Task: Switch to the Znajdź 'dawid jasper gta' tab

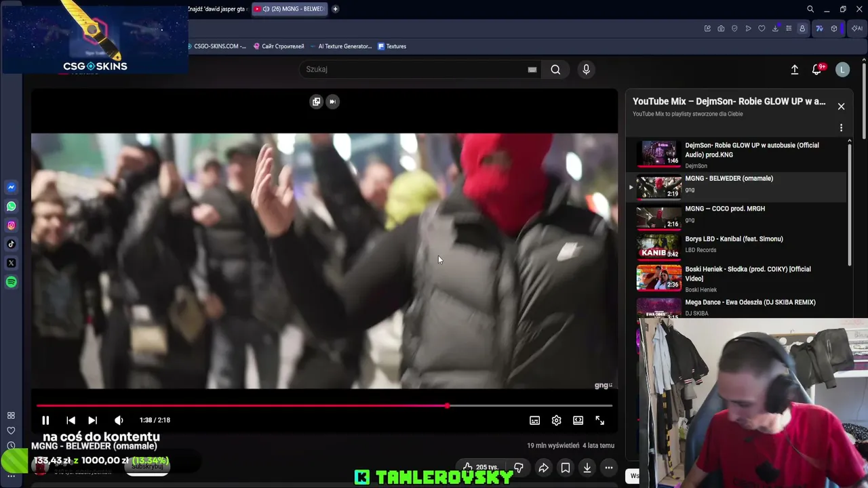Action: (218, 9)
